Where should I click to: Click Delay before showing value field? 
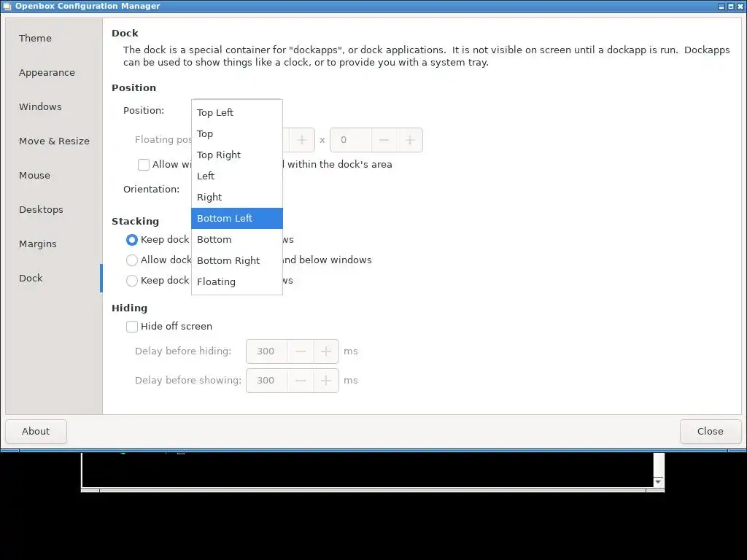click(267, 381)
